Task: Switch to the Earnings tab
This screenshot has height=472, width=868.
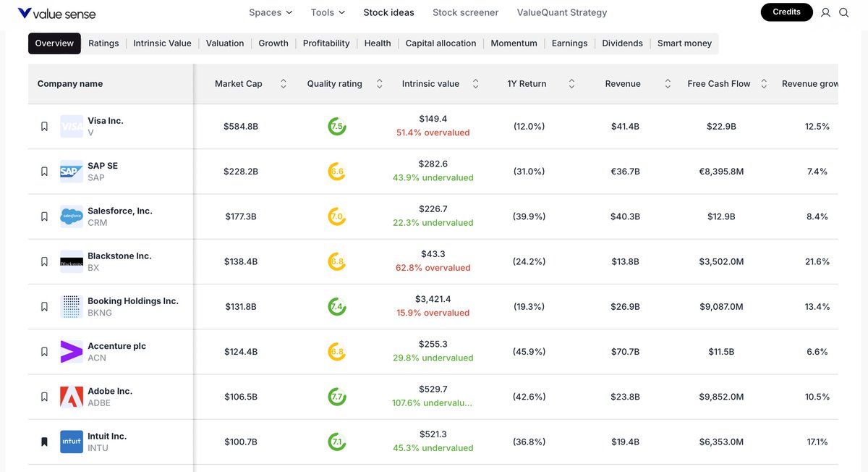Action: pos(569,43)
